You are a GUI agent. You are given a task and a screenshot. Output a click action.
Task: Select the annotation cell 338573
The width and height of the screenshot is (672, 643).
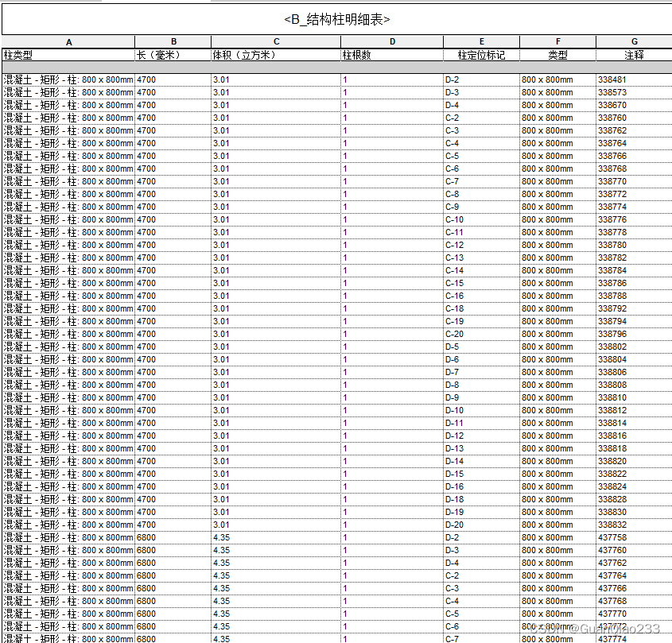pos(635,92)
